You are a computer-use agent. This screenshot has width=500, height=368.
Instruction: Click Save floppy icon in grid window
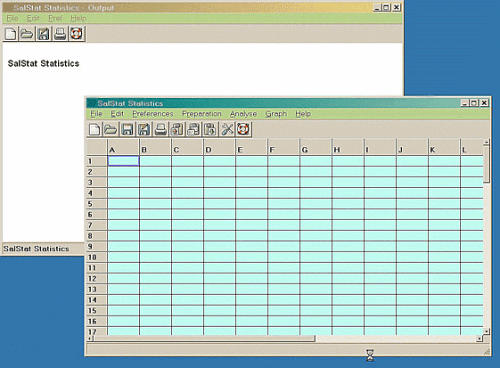(x=127, y=129)
